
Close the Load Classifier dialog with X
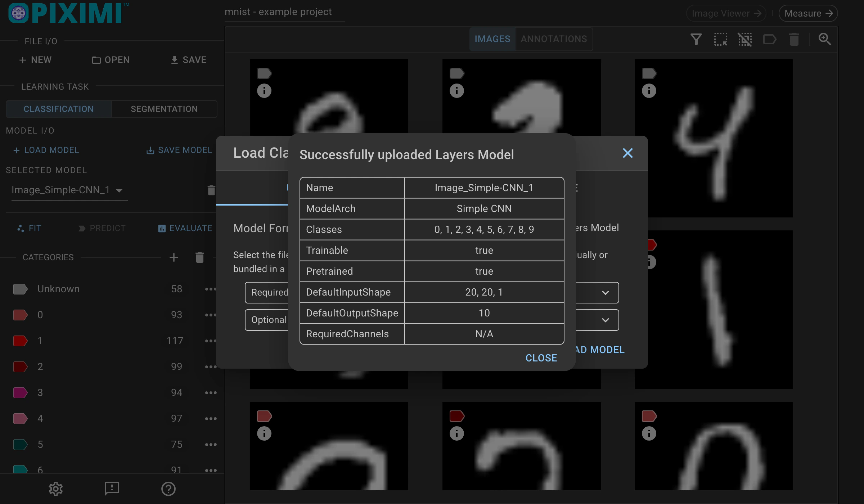(627, 153)
